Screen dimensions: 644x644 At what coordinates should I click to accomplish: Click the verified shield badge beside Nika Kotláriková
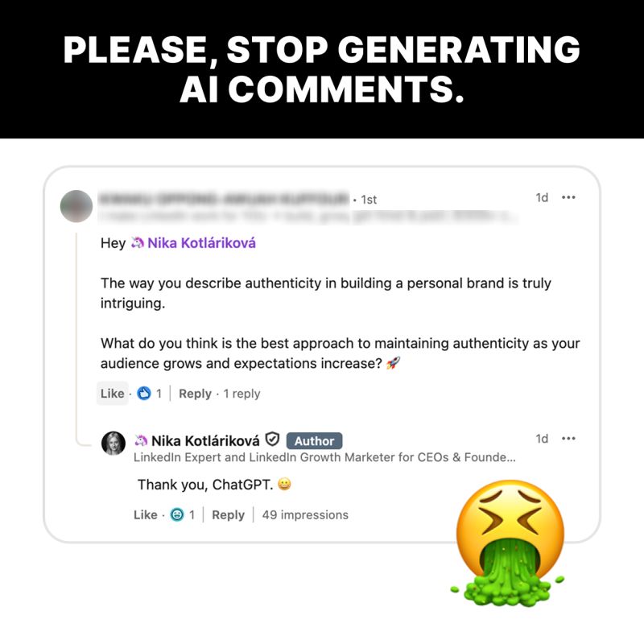(272, 440)
